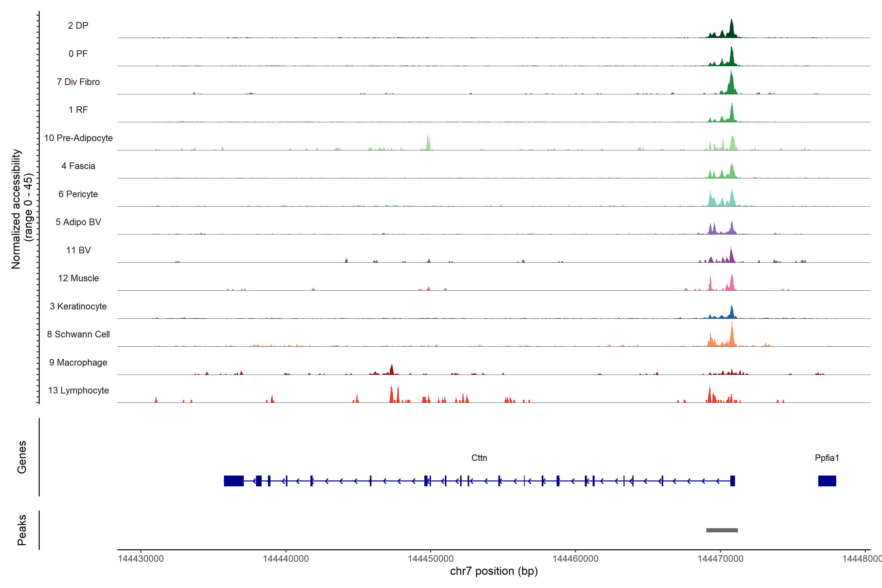Select the 0 PF track label
This screenshot has height=588, width=882.
tap(78, 54)
